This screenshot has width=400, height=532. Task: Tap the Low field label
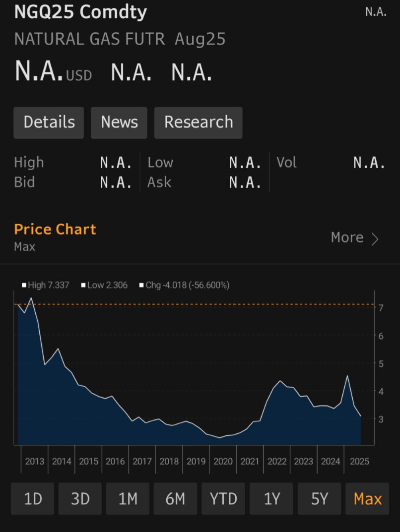tap(160, 163)
